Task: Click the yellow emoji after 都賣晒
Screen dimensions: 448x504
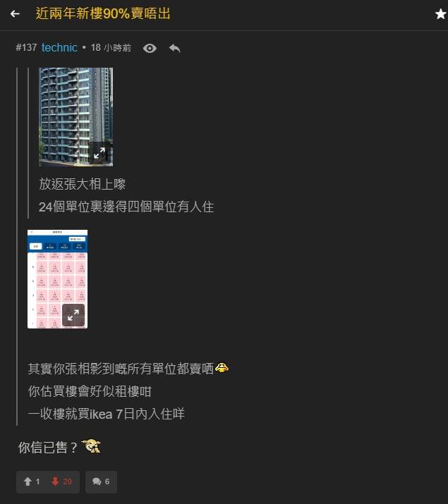Action: pos(222,368)
